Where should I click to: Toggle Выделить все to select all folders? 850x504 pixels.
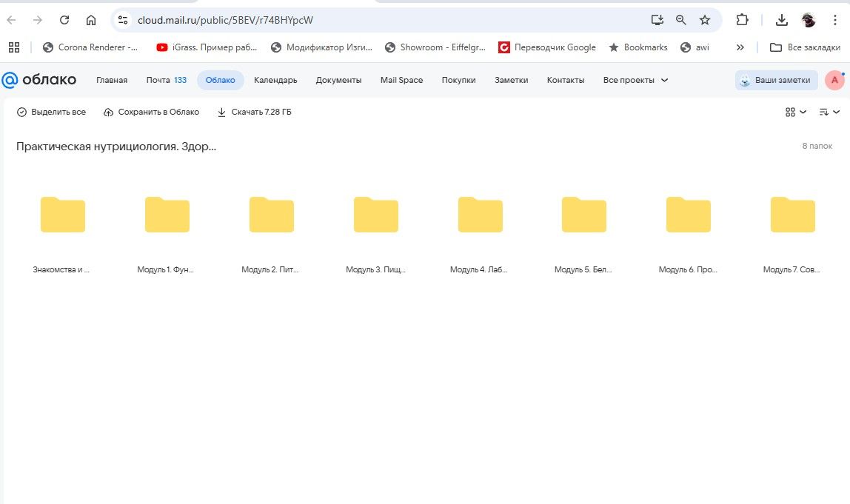(x=51, y=112)
